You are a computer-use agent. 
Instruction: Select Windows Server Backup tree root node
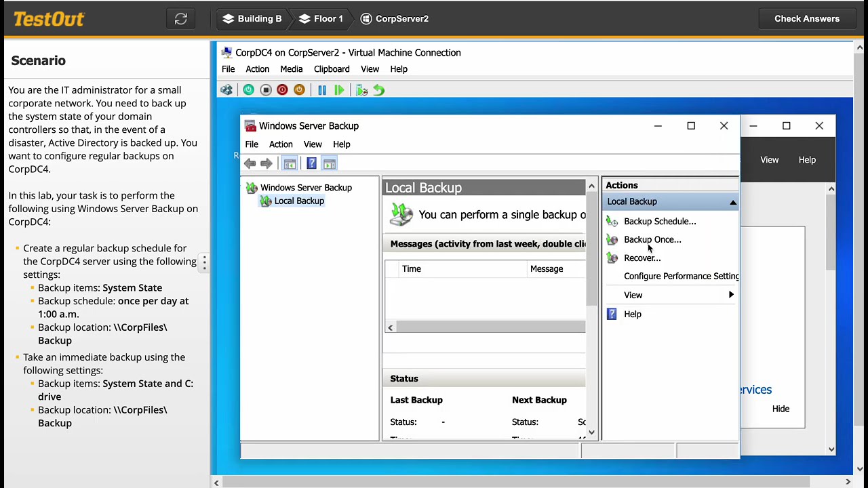306,188
